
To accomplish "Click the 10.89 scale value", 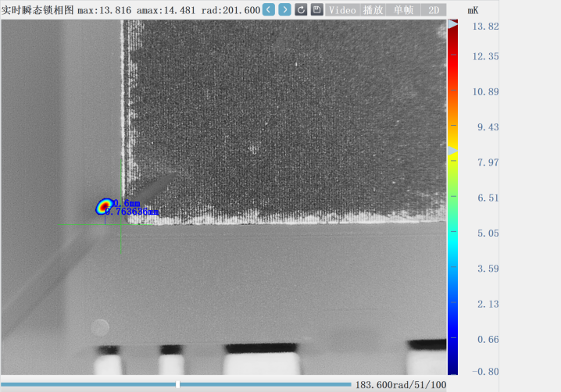I will (485, 91).
